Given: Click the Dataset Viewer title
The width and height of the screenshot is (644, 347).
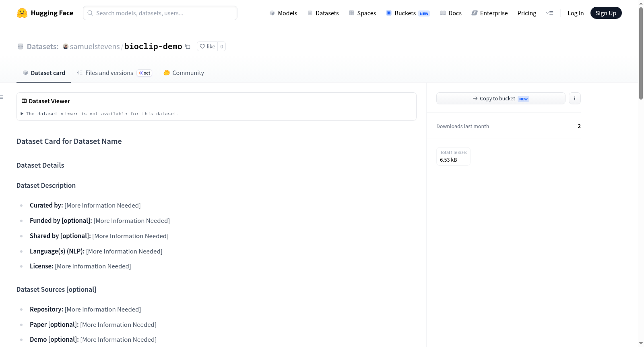Looking at the screenshot, I should pos(50,101).
